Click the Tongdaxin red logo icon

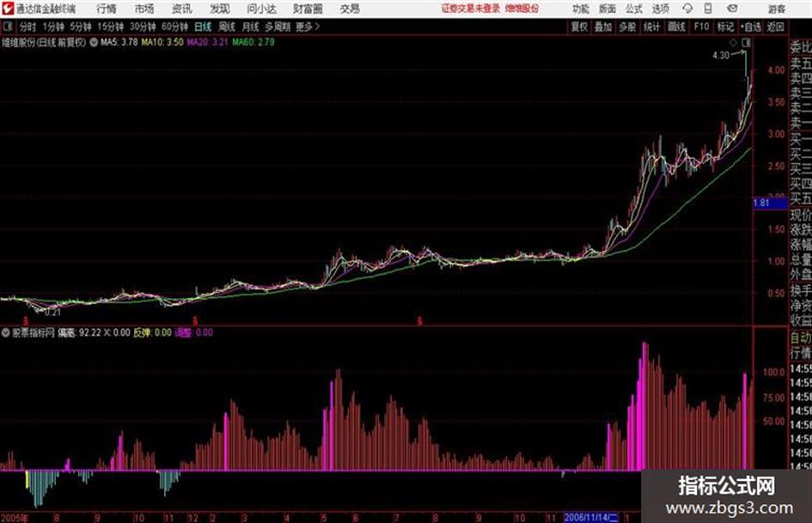click(x=7, y=9)
